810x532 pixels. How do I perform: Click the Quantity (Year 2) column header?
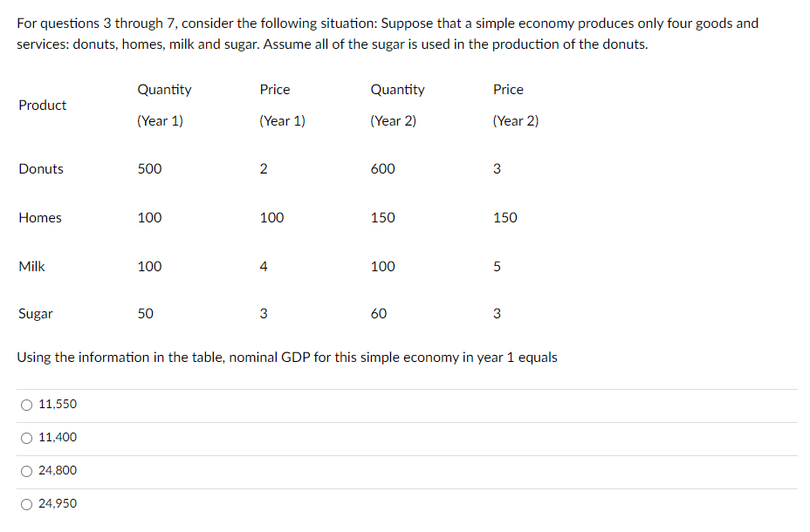point(398,105)
